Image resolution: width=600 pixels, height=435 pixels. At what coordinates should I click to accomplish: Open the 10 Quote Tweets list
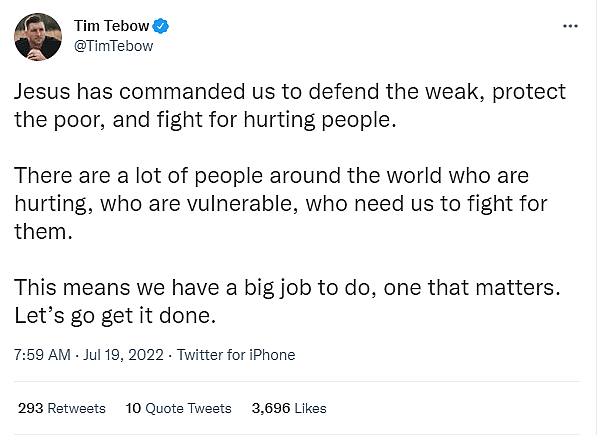pyautogui.click(x=178, y=408)
